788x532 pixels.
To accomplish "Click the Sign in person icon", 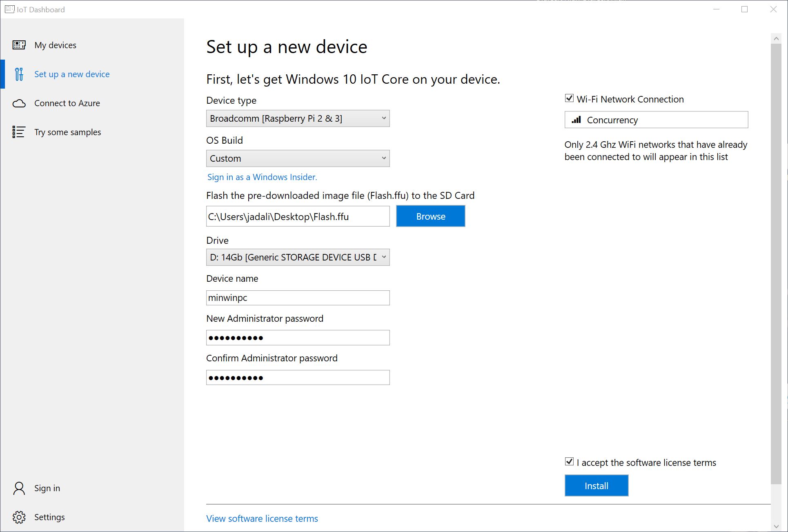I will [18, 488].
